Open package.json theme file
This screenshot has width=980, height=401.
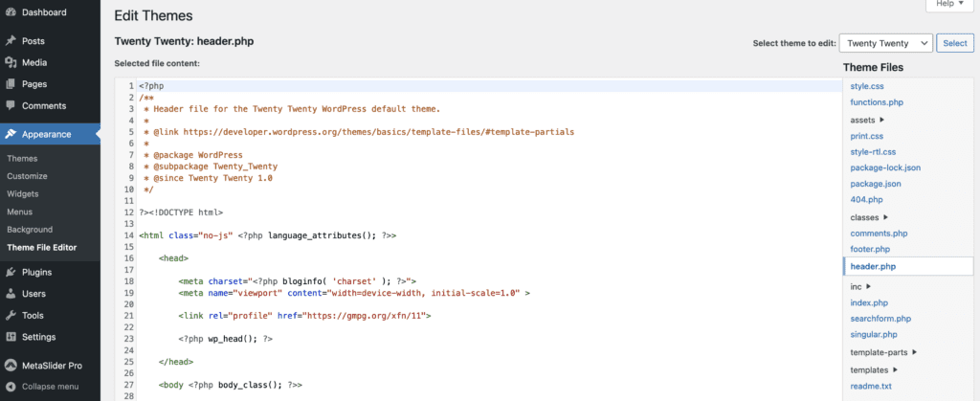[x=876, y=184]
